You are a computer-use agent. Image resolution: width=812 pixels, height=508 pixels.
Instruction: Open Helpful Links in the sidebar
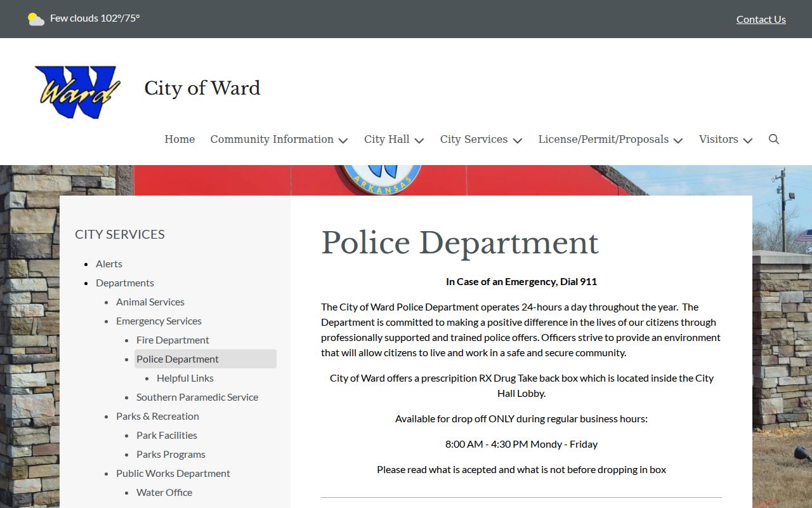(x=185, y=378)
